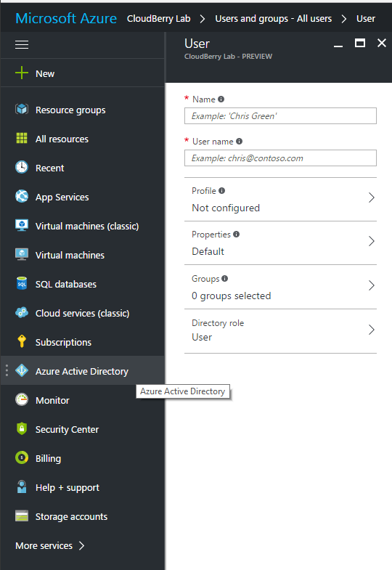Click the Cloud services (classic) icon

pyautogui.click(x=22, y=313)
